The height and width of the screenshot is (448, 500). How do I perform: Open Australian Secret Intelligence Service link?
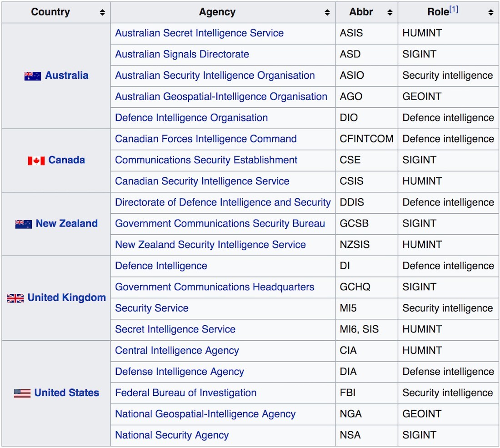(x=199, y=33)
